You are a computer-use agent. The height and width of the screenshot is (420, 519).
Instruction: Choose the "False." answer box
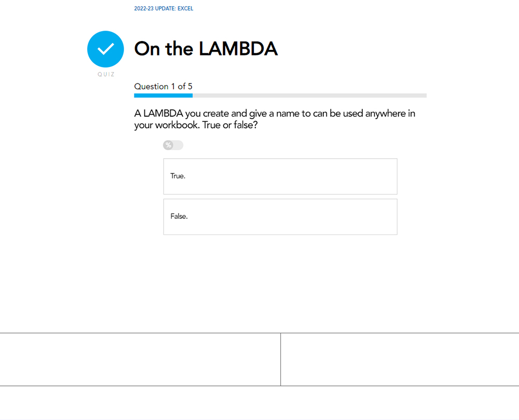pyautogui.click(x=280, y=217)
